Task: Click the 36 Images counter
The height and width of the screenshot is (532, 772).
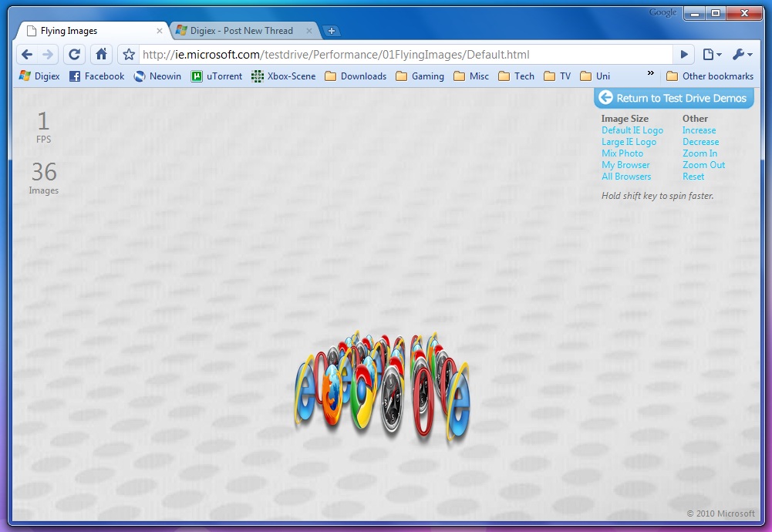Action: (x=44, y=178)
